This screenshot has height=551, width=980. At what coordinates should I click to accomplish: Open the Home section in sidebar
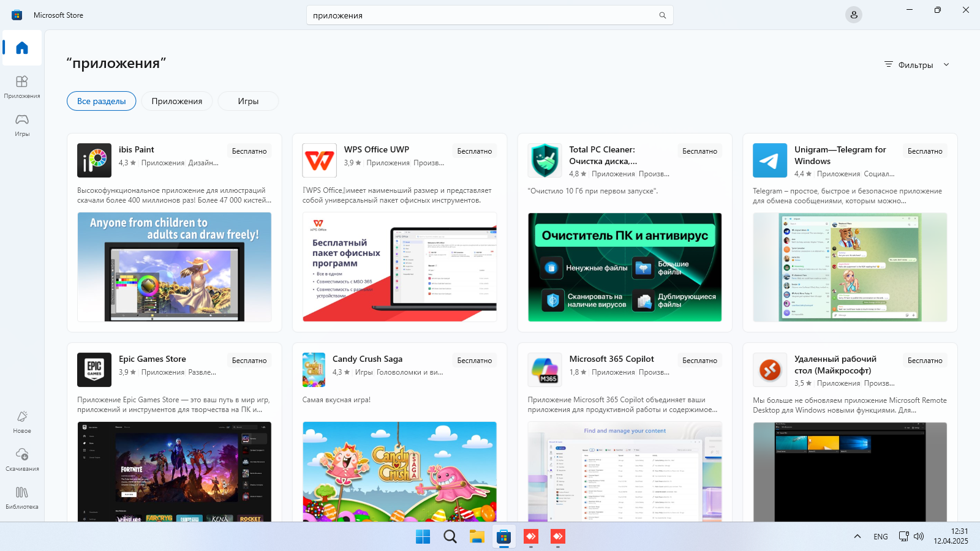(x=22, y=48)
